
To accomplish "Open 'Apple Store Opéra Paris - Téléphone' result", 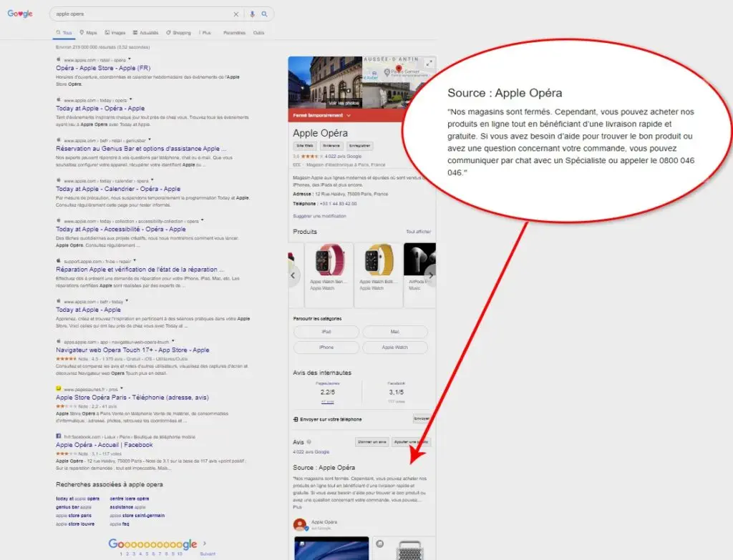I will (x=132, y=398).
